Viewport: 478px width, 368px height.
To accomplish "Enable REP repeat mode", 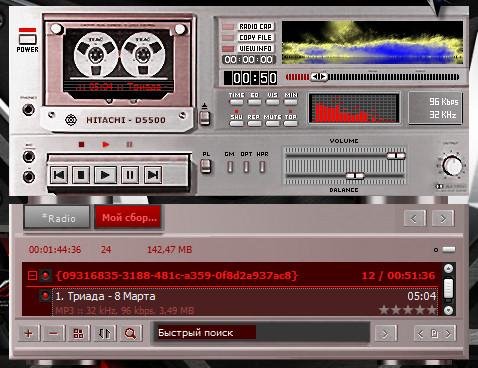I will 255,123.
